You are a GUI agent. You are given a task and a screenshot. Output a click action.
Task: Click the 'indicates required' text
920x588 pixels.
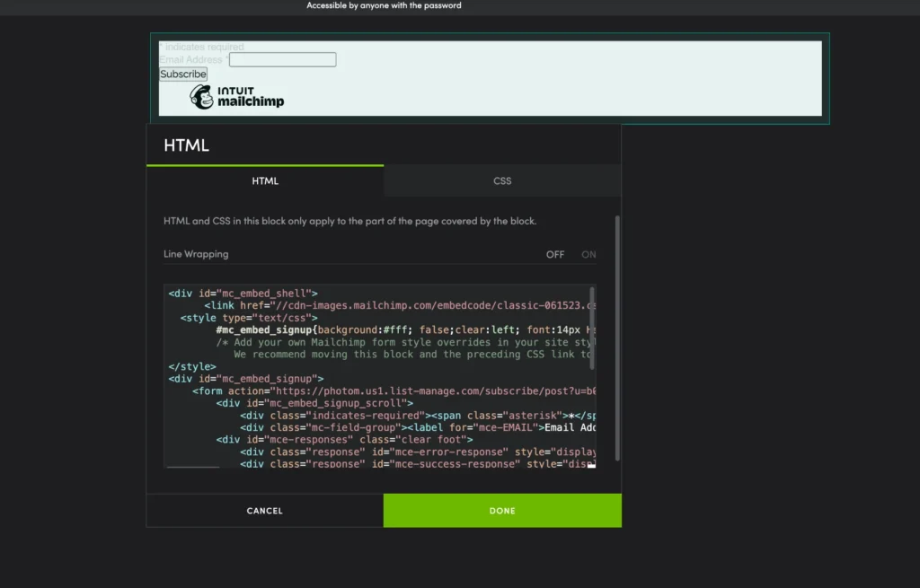201,46
